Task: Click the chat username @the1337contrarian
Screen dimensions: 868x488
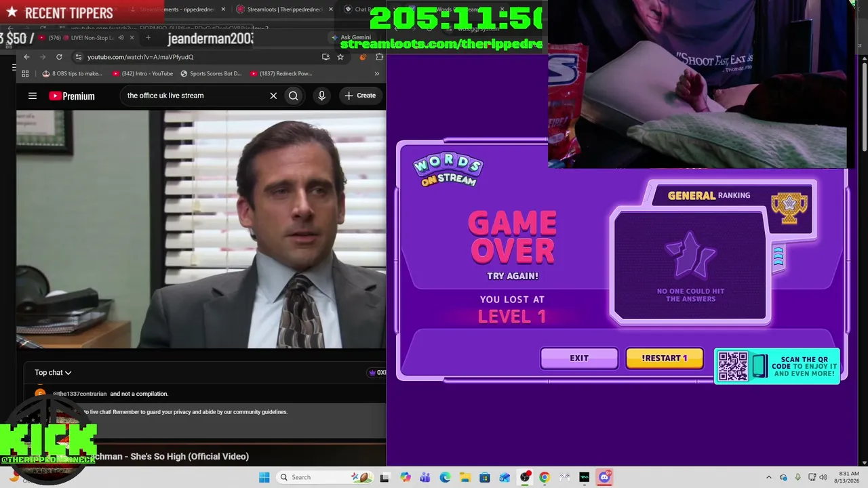Action: [x=80, y=394]
